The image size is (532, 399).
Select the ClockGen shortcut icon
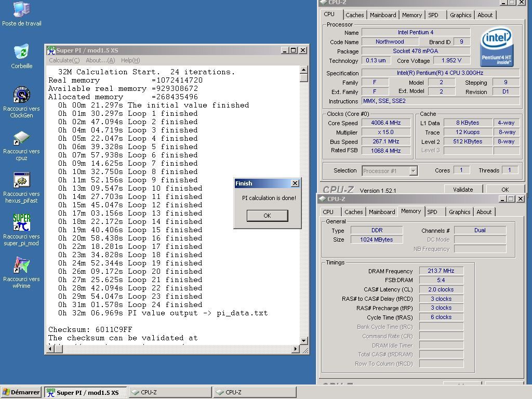pyautogui.click(x=22, y=95)
